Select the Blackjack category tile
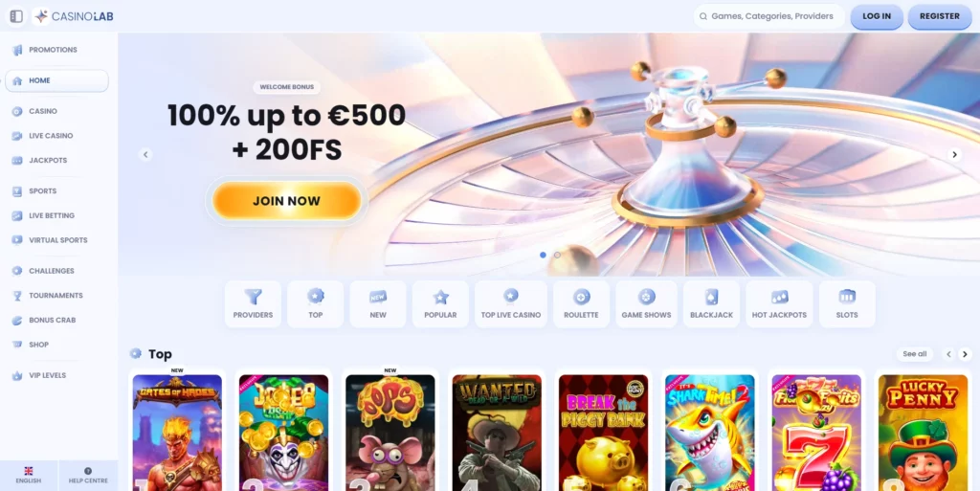 (711, 304)
